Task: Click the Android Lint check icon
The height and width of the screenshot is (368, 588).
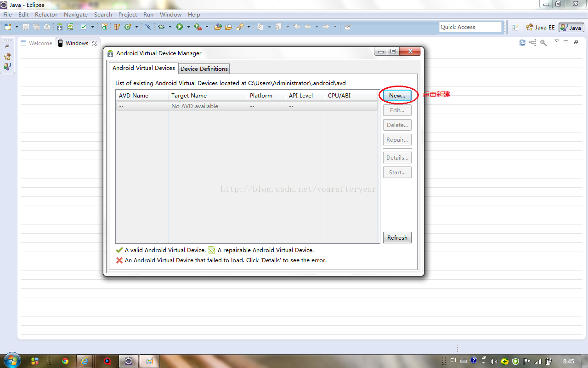Action: point(84,27)
